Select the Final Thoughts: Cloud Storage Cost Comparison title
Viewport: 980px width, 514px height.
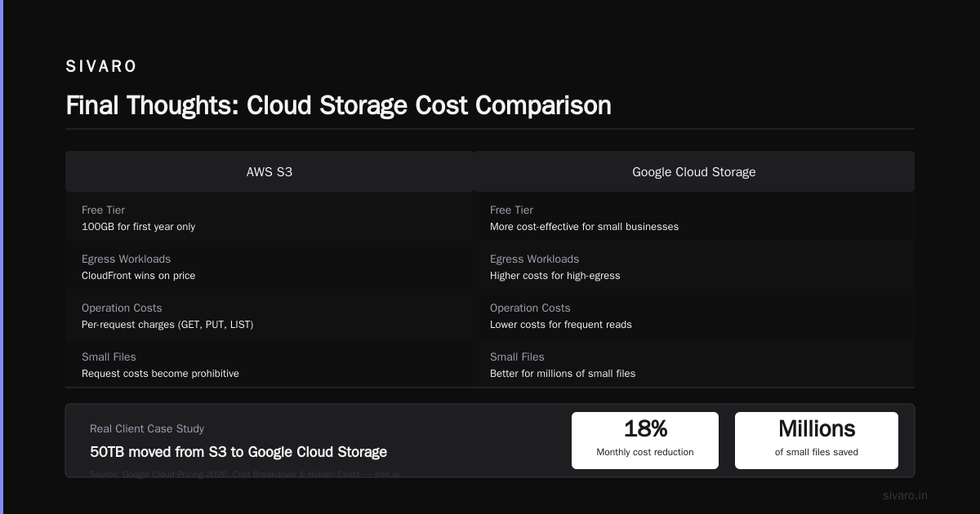338,105
